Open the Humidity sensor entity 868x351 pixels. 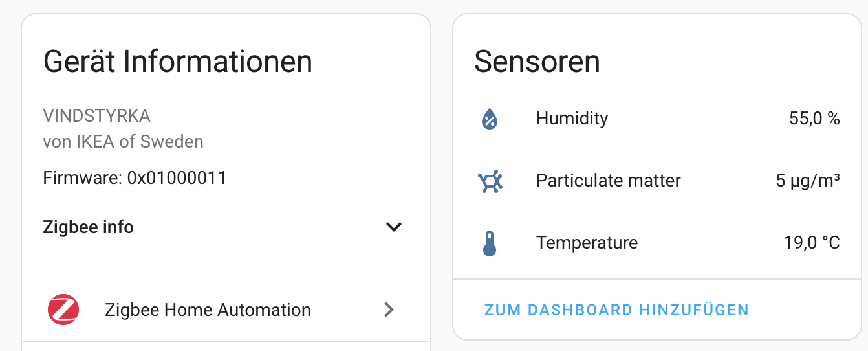[x=572, y=119]
